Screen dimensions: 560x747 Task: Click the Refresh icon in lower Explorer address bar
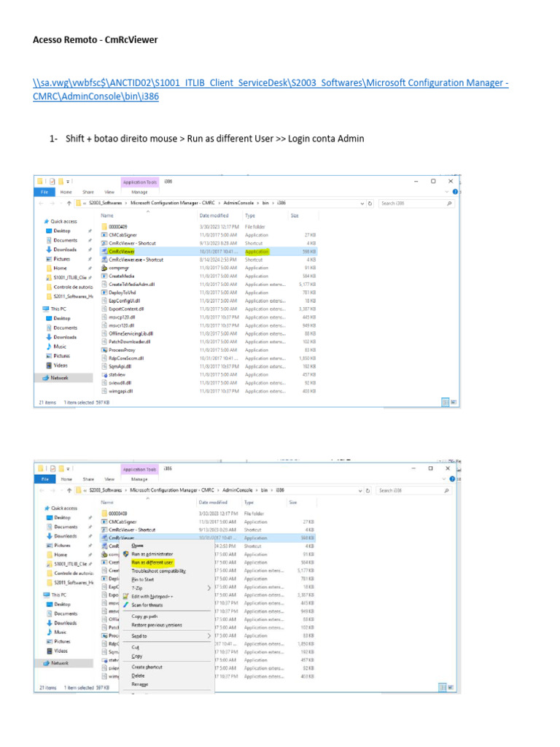[x=368, y=491]
